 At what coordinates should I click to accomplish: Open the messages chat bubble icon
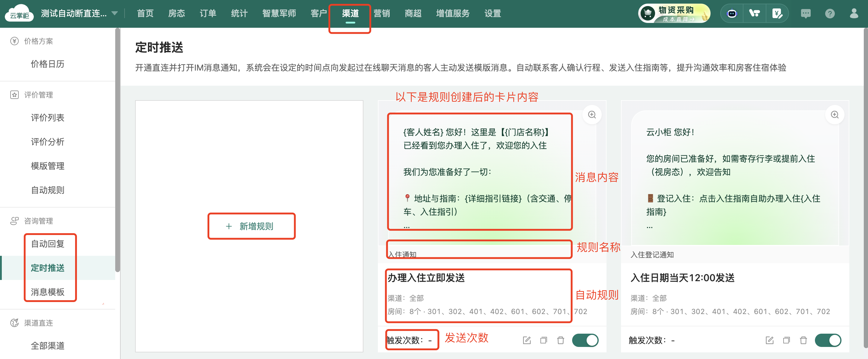pos(805,14)
